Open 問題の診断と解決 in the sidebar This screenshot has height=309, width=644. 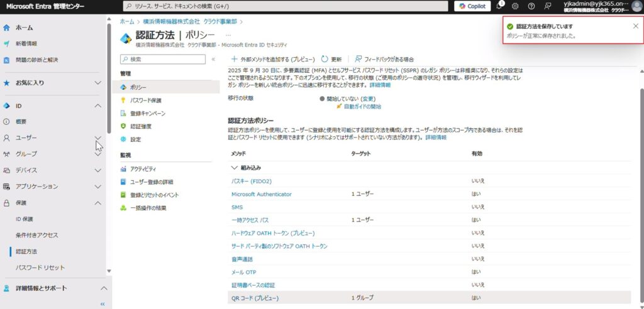click(x=36, y=60)
